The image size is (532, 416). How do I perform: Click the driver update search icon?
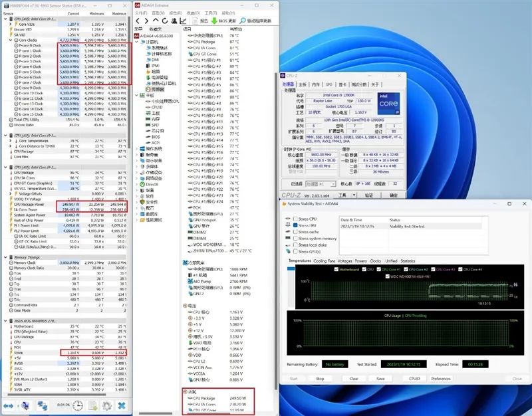[241, 21]
